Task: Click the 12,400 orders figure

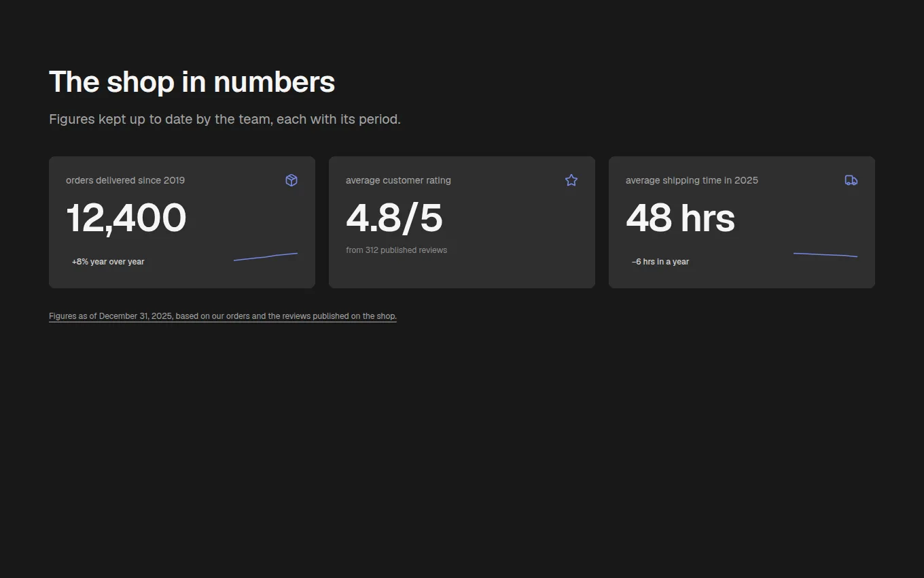Action: point(126,218)
